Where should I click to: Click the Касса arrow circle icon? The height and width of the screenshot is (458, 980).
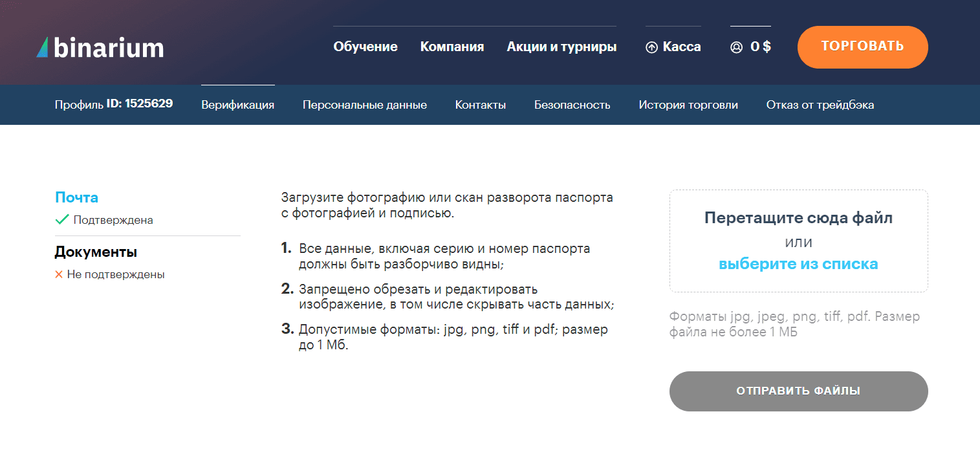(x=651, y=47)
